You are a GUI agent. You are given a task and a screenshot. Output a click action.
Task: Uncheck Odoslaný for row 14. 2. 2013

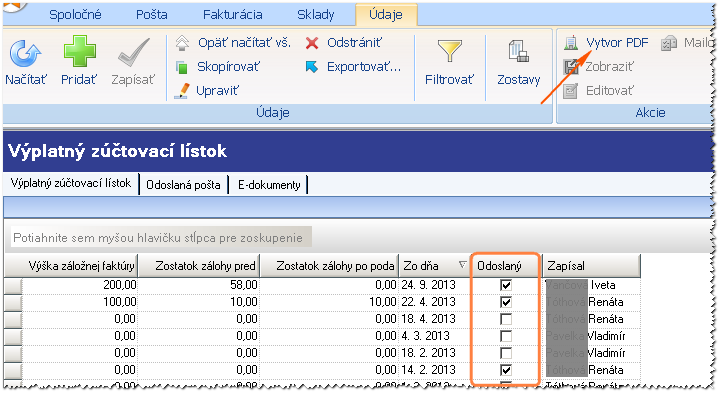click(x=506, y=370)
